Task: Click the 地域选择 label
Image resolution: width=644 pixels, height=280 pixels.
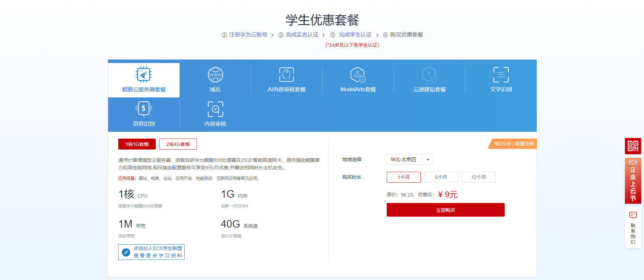Action: (x=352, y=159)
